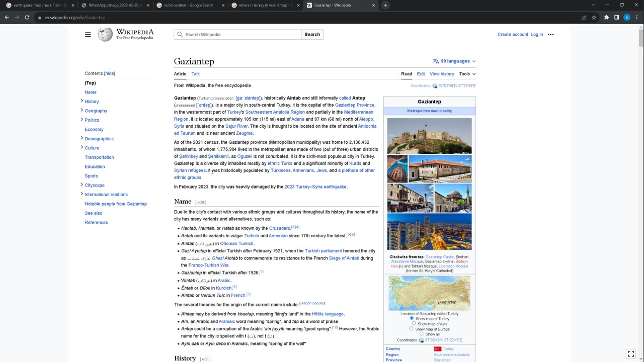This screenshot has height=362, width=644.
Task: Go to Notable people from Gaziantep
Action: [x=116, y=204]
